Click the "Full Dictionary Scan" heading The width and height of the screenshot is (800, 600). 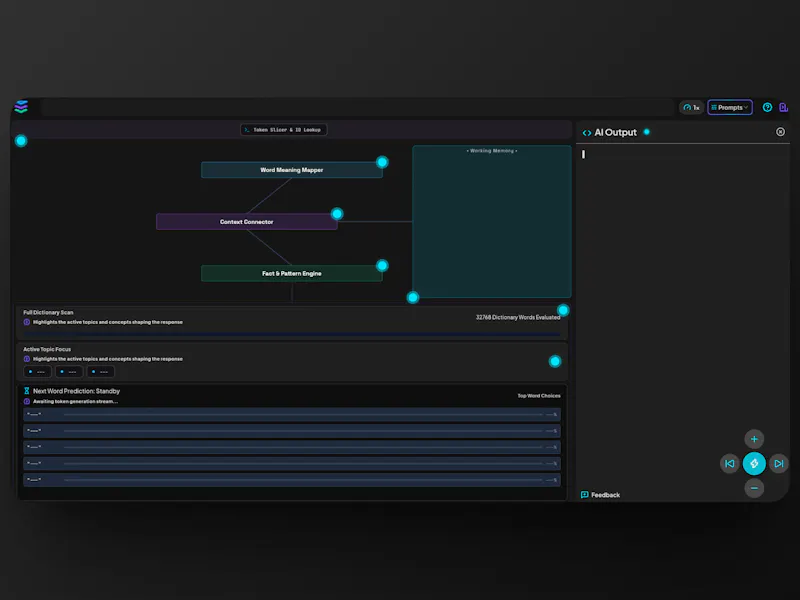[48, 312]
